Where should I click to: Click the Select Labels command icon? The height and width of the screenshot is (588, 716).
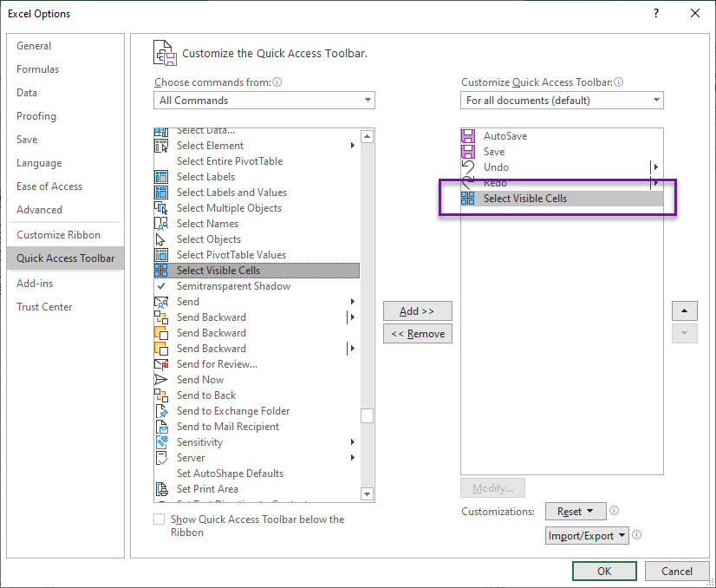(161, 177)
